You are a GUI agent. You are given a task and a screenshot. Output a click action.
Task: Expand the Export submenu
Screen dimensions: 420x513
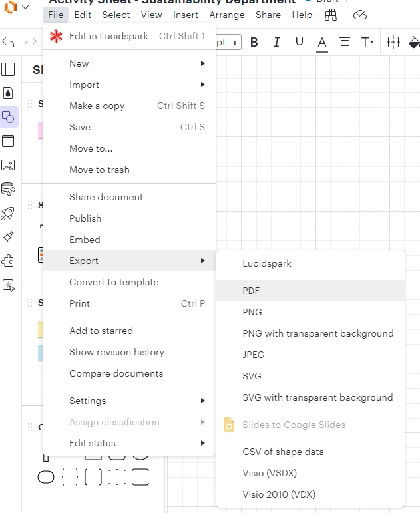coord(129,261)
